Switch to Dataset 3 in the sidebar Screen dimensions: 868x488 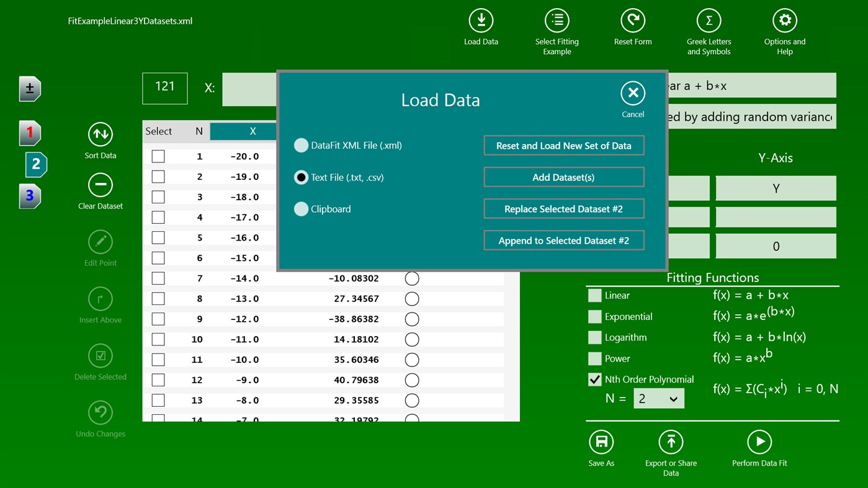[29, 196]
